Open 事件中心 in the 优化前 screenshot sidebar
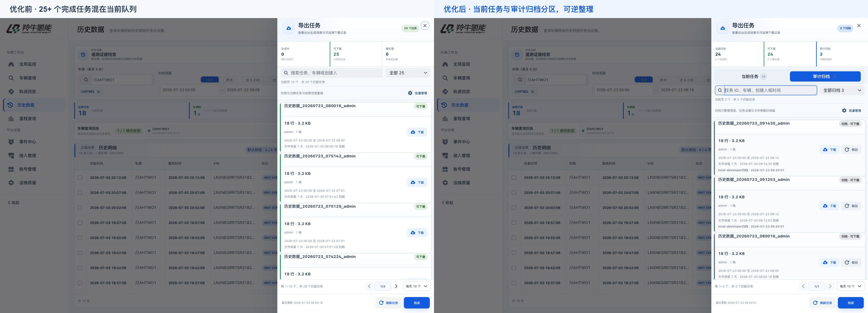Image resolution: width=868 pixels, height=313 pixels. pos(34,142)
